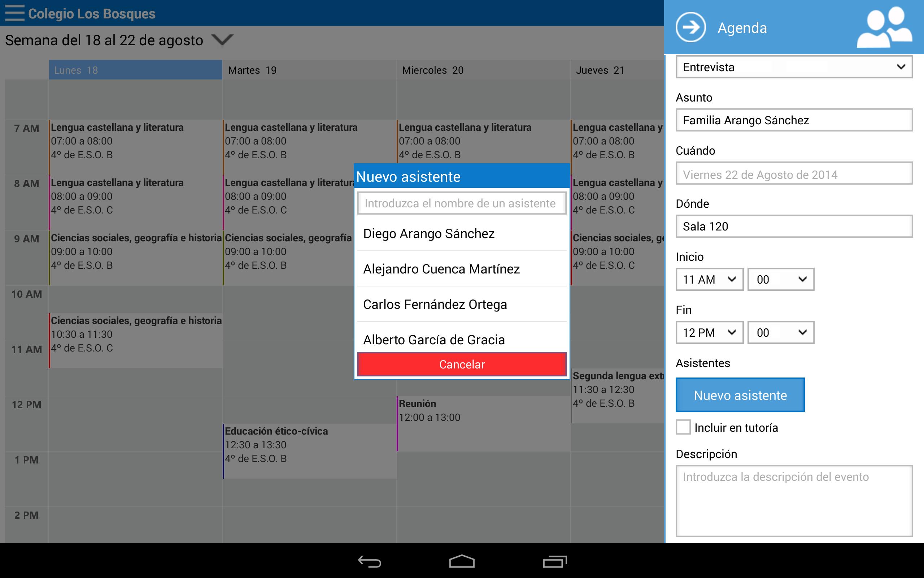The height and width of the screenshot is (578, 924).
Task: Open Wednesday 07:00 Lengua castellana event
Action: (x=483, y=142)
